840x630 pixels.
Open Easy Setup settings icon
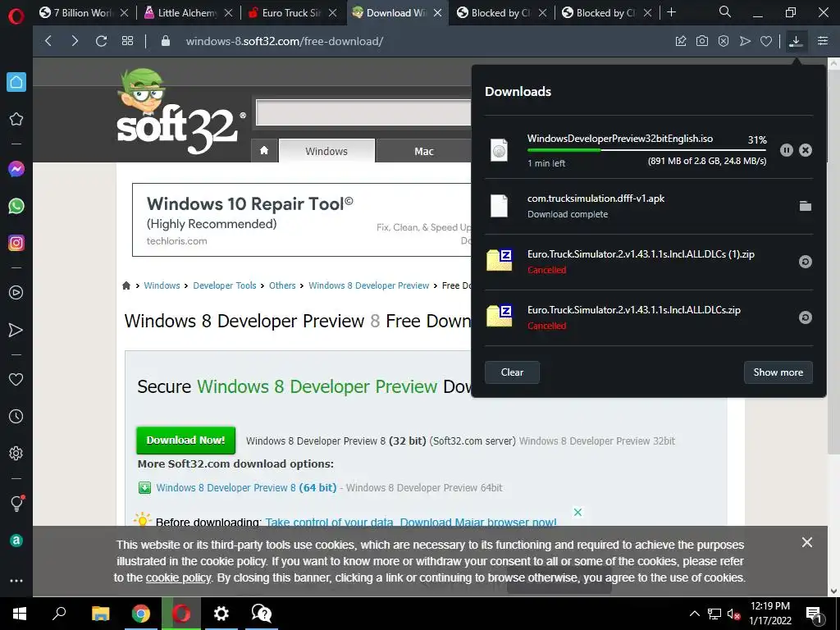click(823, 41)
